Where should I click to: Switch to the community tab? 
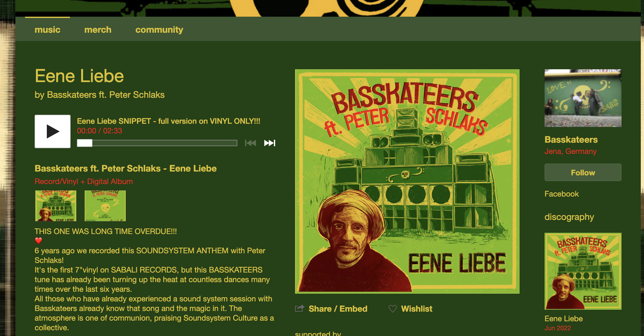(x=159, y=29)
